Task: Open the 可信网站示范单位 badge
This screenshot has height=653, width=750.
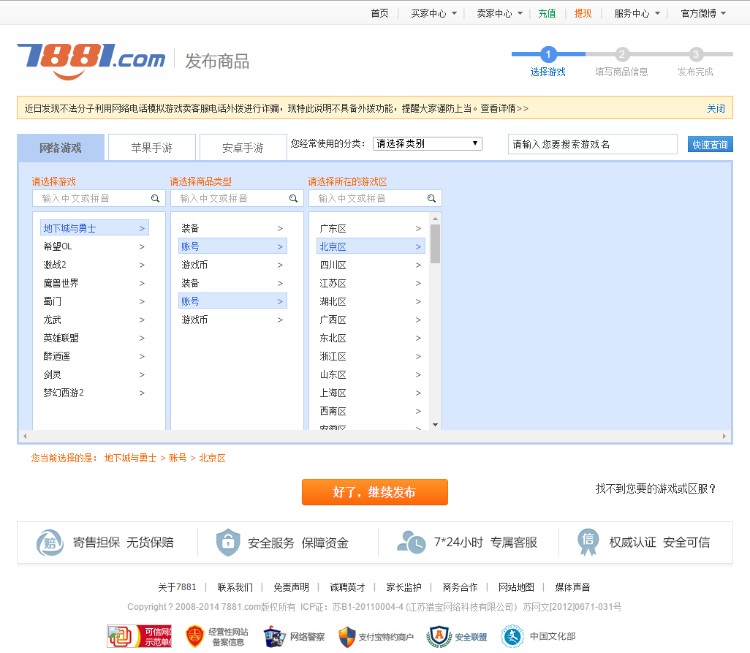Action: pos(139,636)
